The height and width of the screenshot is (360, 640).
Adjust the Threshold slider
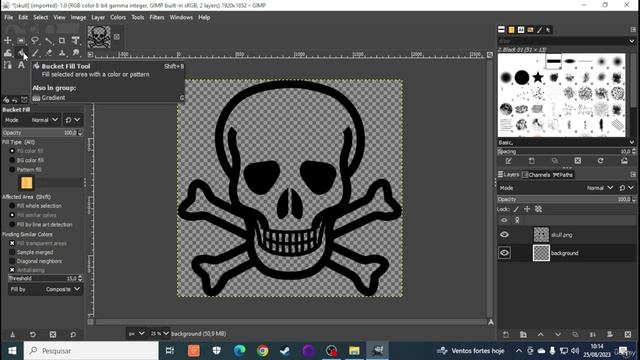coord(45,278)
